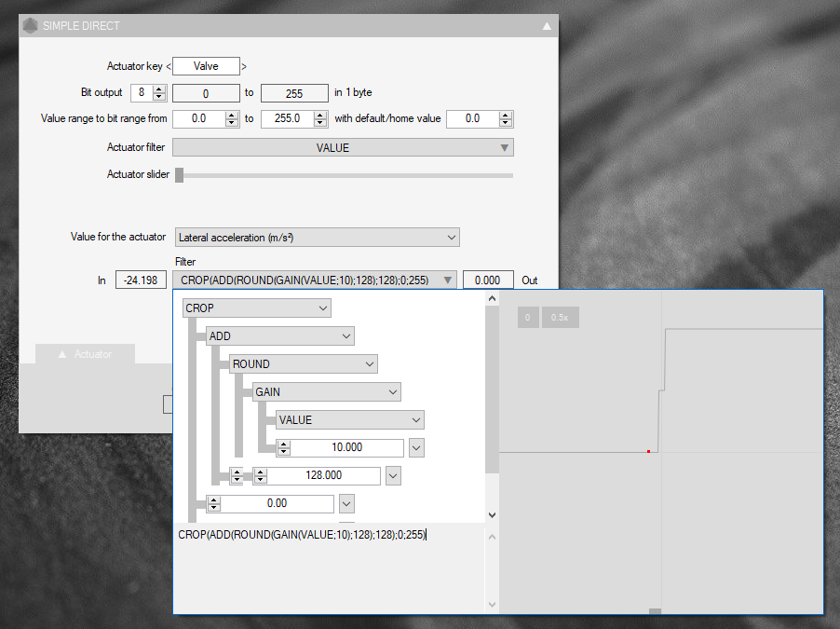
Task: Click the 0 button above the graph
Action: (x=527, y=318)
